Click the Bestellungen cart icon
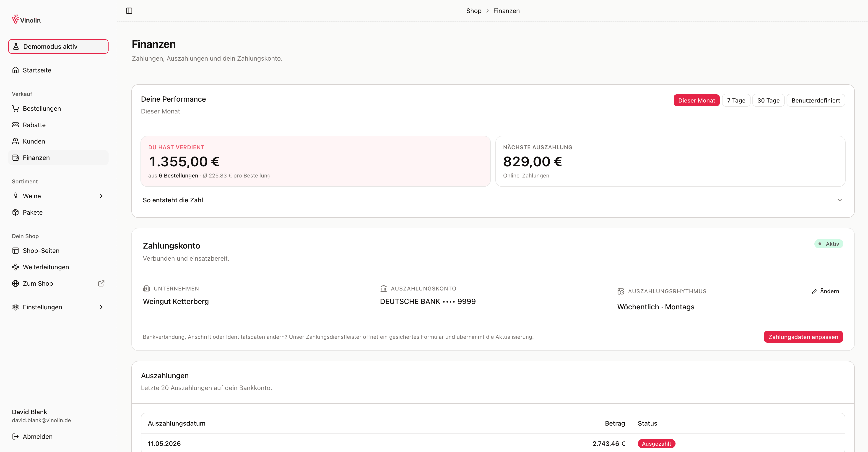 pos(16,108)
